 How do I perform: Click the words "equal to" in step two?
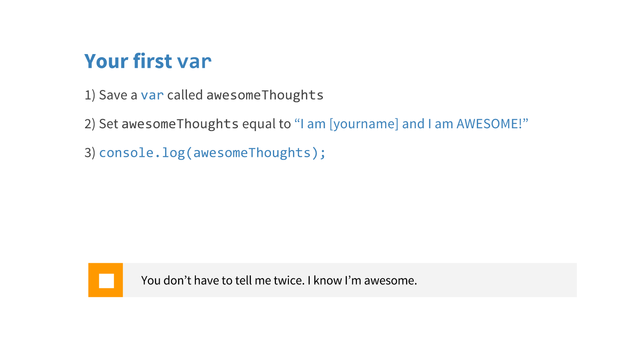coord(267,124)
